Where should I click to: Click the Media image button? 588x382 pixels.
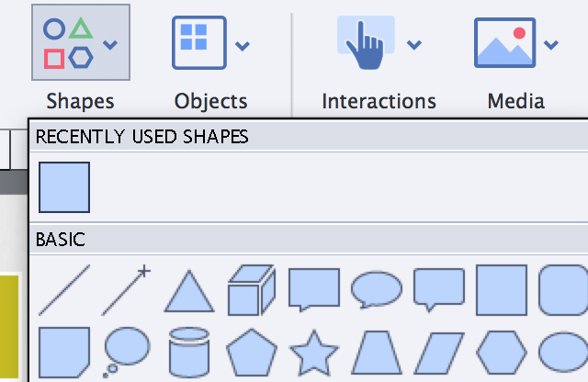click(504, 42)
